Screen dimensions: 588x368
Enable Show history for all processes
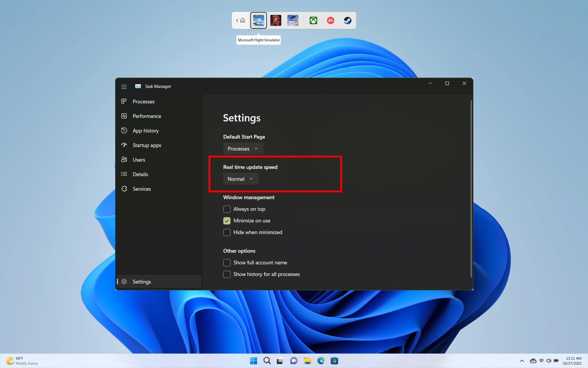coord(227,274)
